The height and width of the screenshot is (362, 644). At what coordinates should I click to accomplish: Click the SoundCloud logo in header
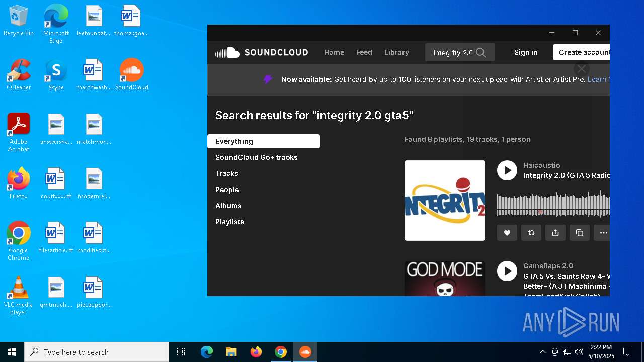[x=262, y=52]
